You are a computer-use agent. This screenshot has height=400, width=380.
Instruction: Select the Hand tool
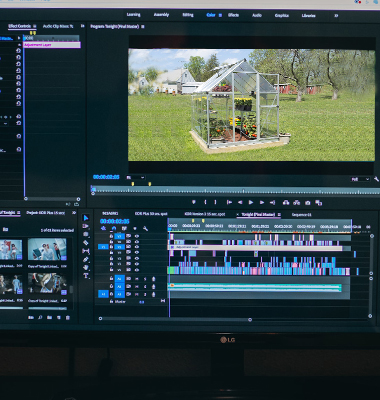[86, 267]
